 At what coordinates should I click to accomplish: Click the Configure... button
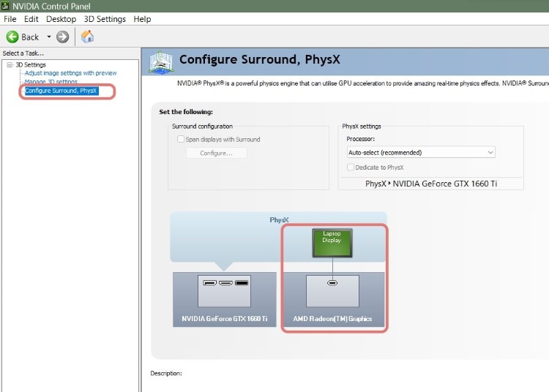coord(217,153)
